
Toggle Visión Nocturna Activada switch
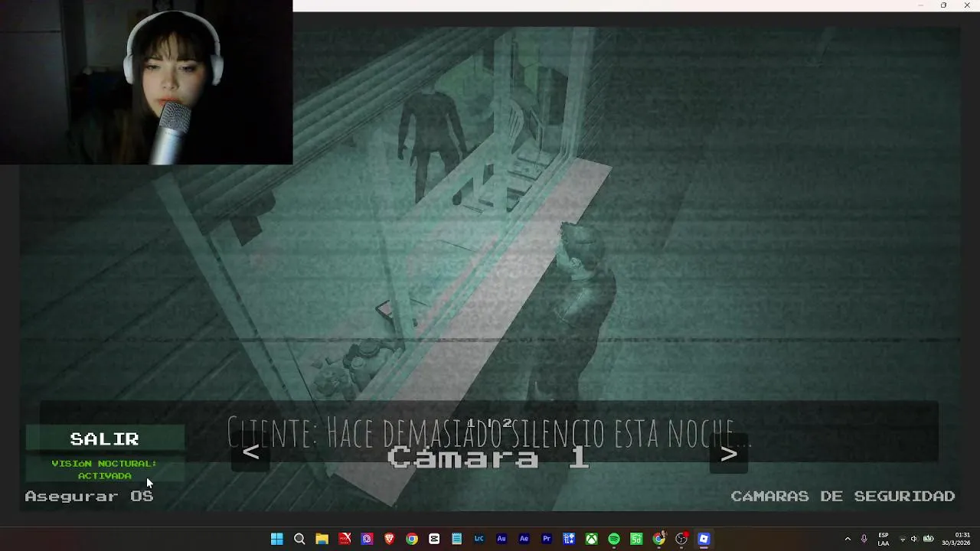[x=105, y=470]
